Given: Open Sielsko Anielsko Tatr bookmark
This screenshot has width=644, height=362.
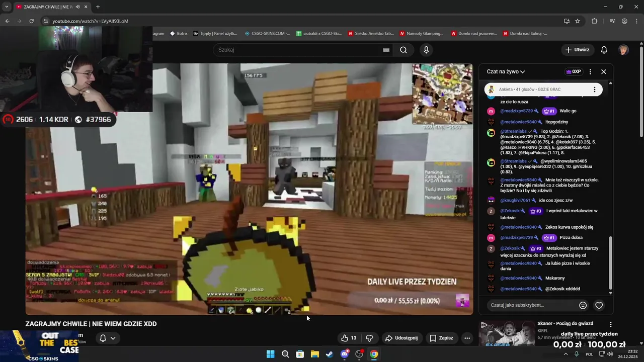Looking at the screenshot, I should tap(371, 34).
